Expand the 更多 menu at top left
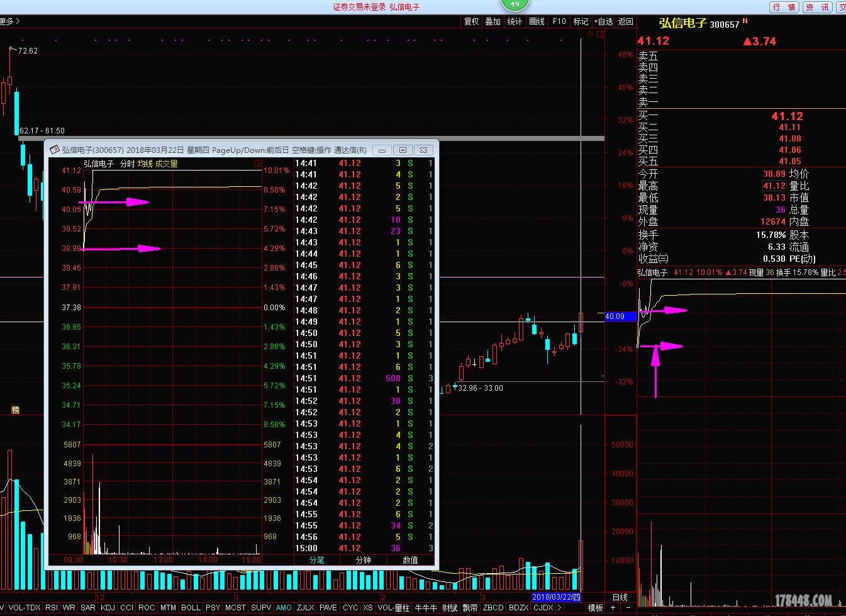Image resolution: width=846 pixels, height=616 pixels. pos(10,21)
